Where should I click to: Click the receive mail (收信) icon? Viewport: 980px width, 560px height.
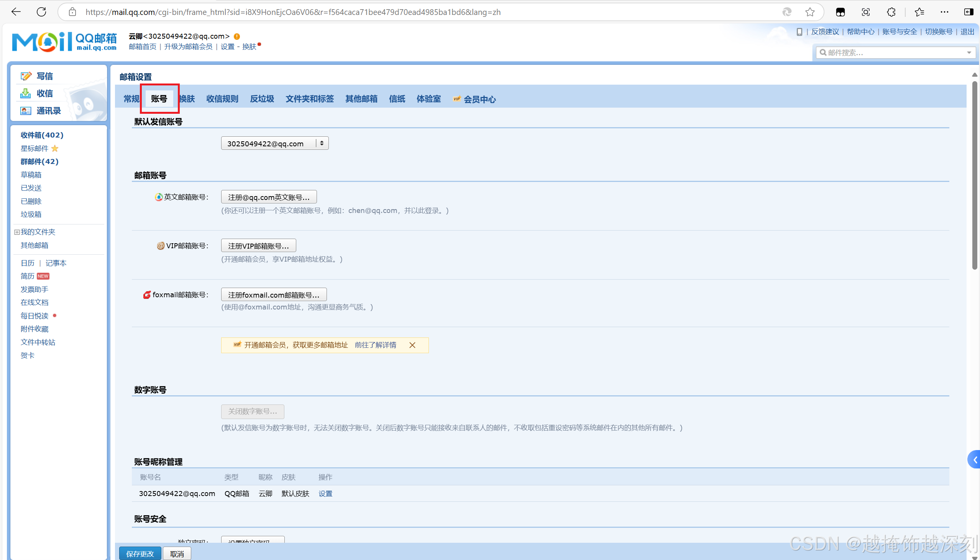pyautogui.click(x=25, y=93)
